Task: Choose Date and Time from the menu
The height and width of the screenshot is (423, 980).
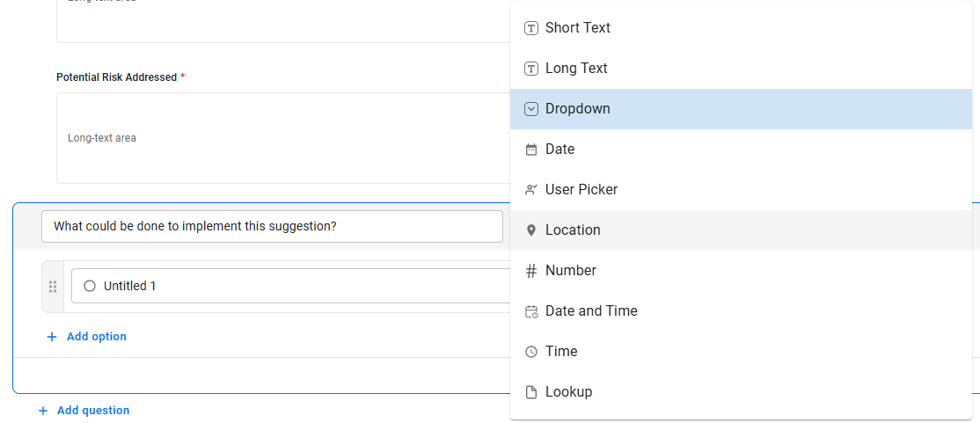Action: pyautogui.click(x=591, y=311)
